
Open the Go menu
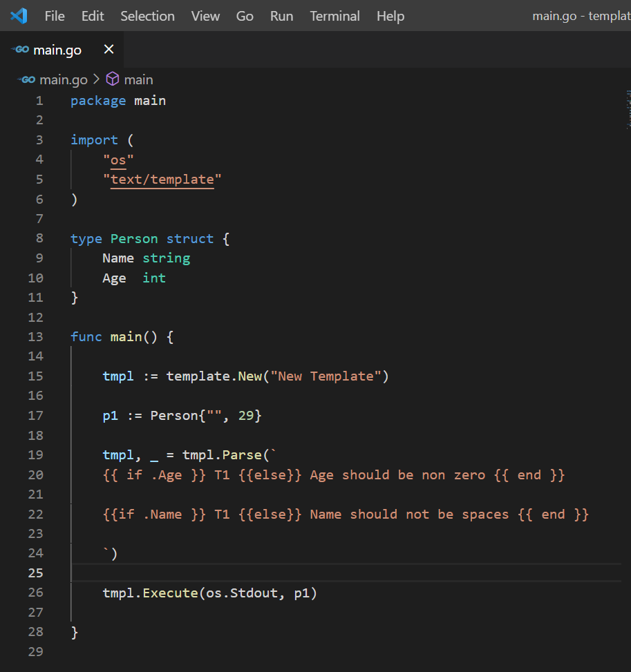point(244,16)
